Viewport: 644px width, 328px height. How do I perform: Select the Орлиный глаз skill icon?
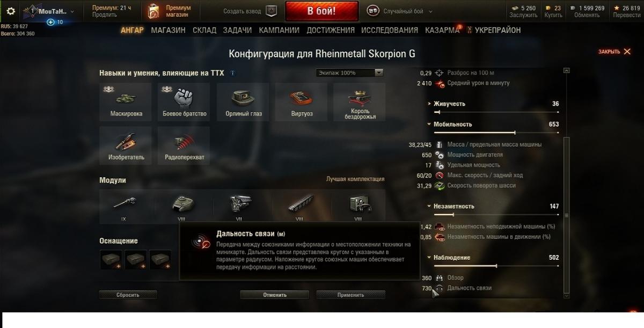click(x=243, y=102)
